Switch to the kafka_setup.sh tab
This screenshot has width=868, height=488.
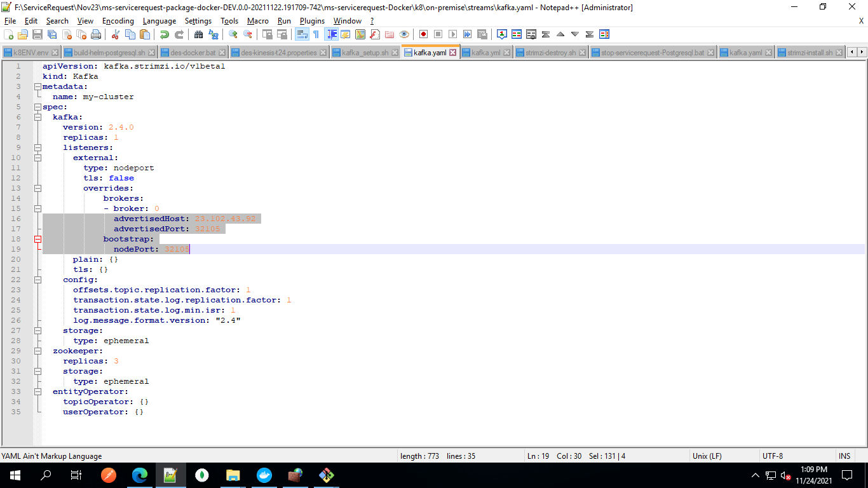365,53
